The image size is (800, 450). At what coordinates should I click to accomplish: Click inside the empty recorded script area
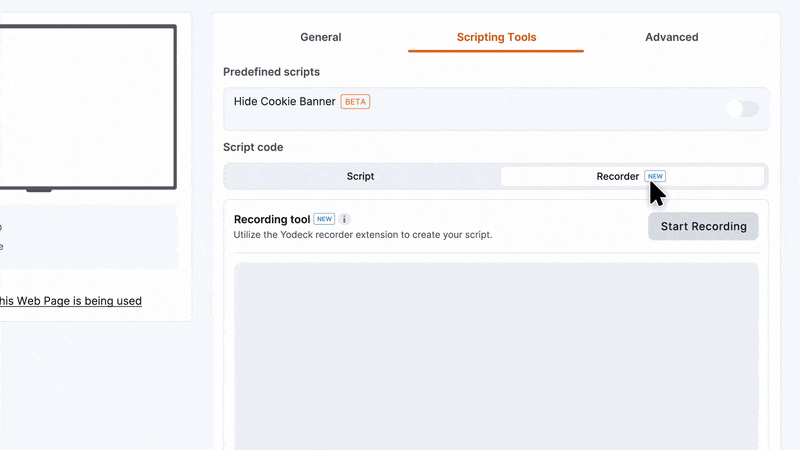click(496, 356)
